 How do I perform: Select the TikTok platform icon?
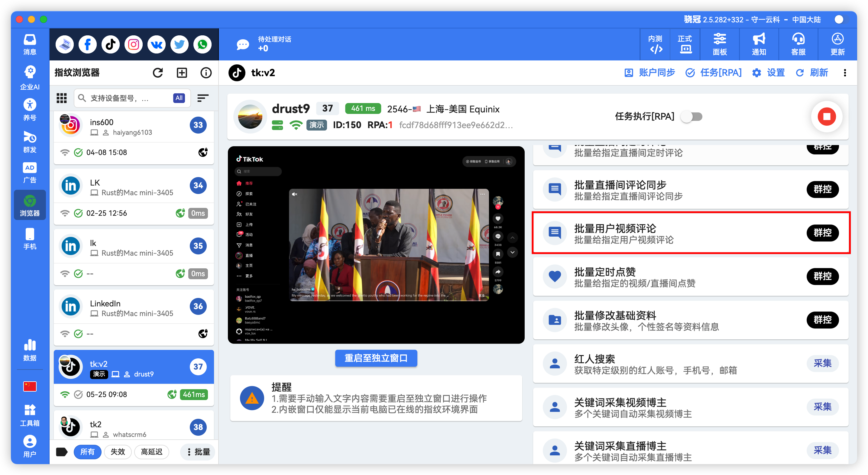[110, 44]
